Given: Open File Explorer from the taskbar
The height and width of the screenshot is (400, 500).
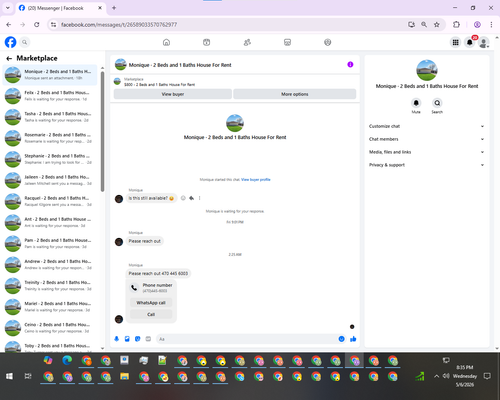Looking at the screenshot, I should point(124,377).
